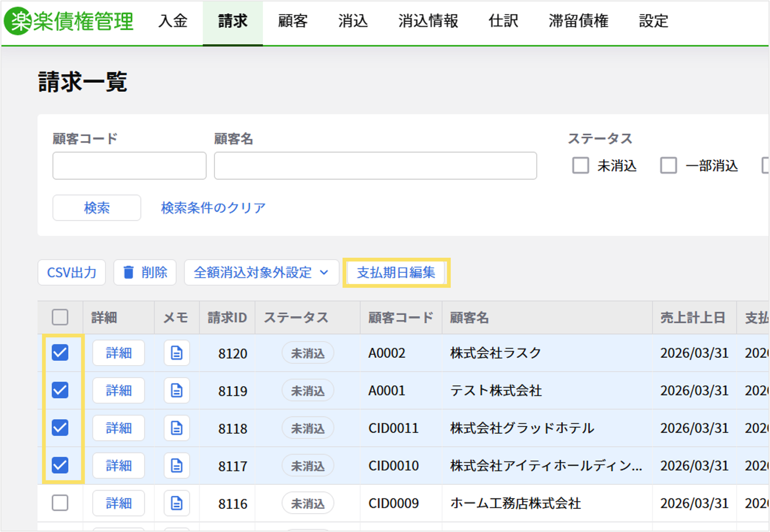This screenshot has height=532, width=770.
Task: Open the 消込情報 menu tab
Action: tap(428, 21)
